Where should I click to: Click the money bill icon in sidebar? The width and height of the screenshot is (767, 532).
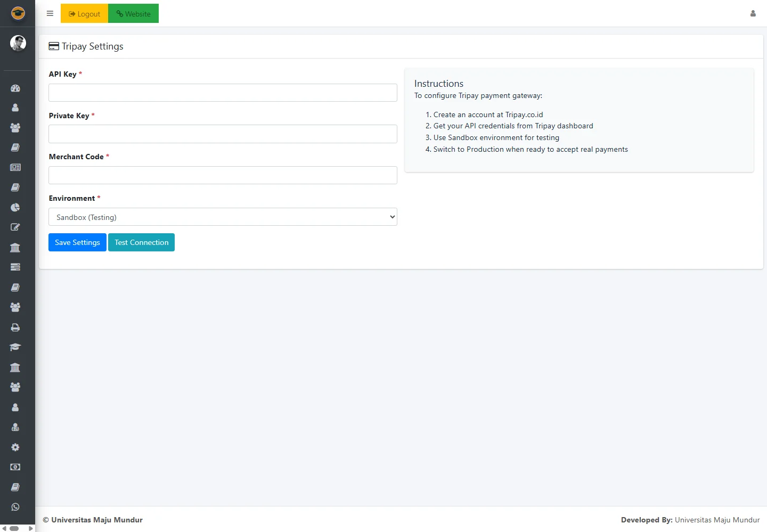tap(15, 467)
